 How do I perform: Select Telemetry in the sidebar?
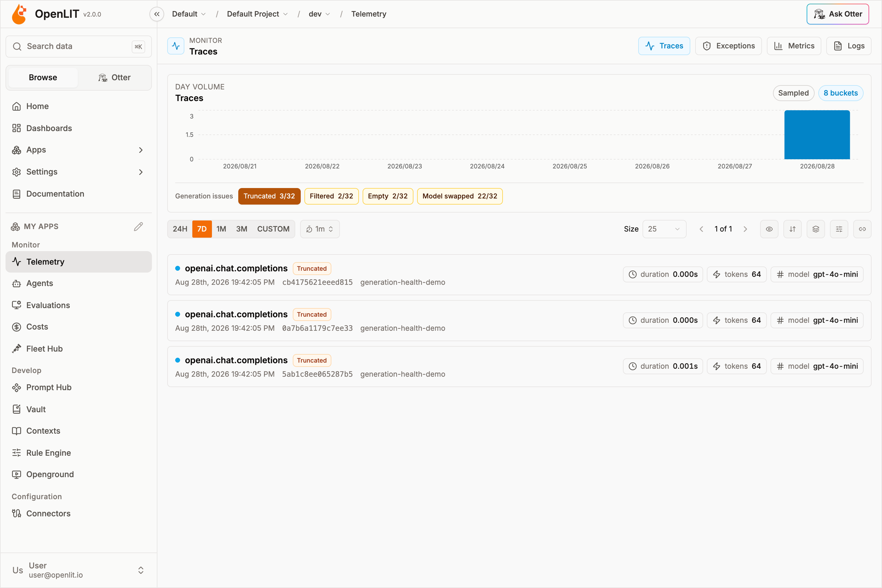point(79,262)
